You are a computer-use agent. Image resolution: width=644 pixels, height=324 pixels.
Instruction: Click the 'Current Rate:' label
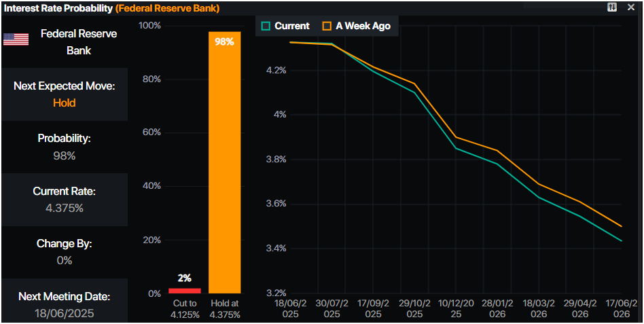[65, 191]
